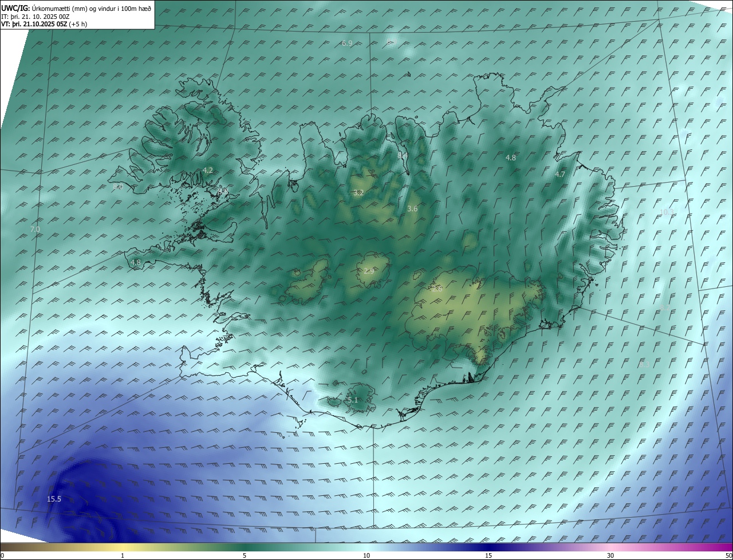
Task: Click the 1 tick on the color scale
Action: pyautogui.click(x=123, y=555)
